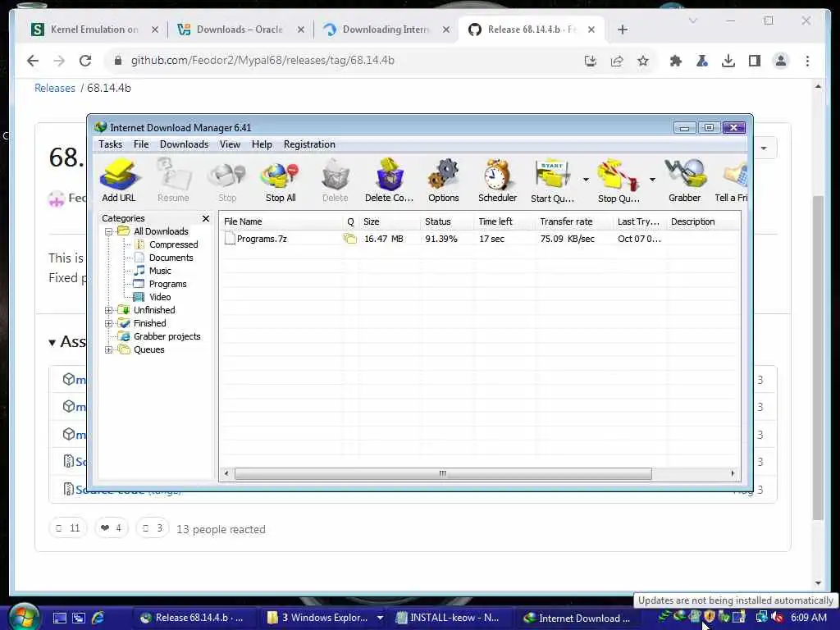Sort by Size column header
This screenshot has width=840, height=630.
tap(390, 221)
